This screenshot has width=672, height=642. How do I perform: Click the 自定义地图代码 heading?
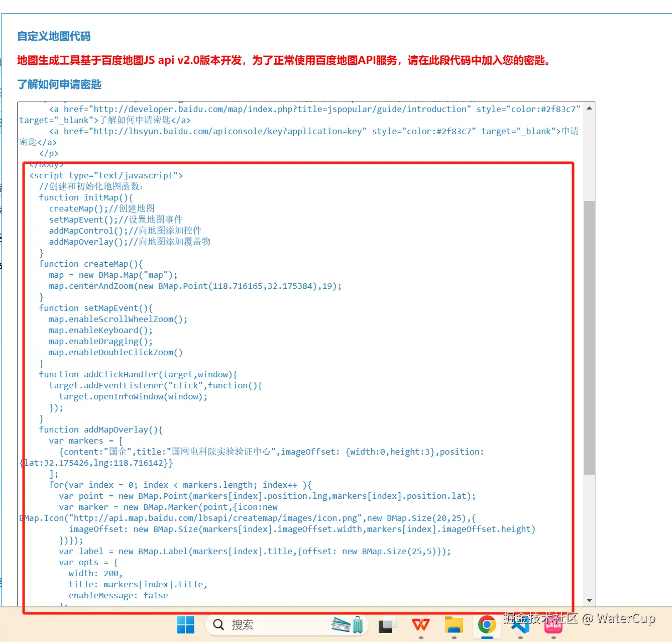click(54, 36)
